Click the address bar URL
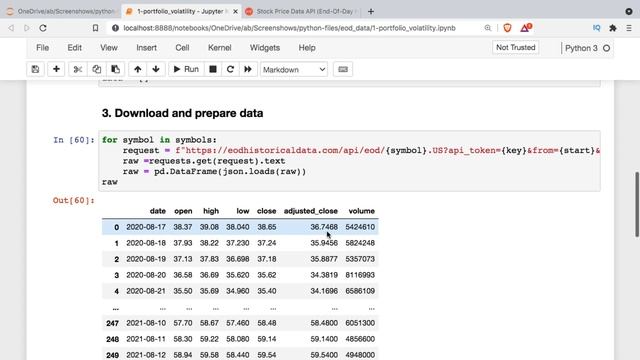This screenshot has height=360, width=640. (289, 28)
